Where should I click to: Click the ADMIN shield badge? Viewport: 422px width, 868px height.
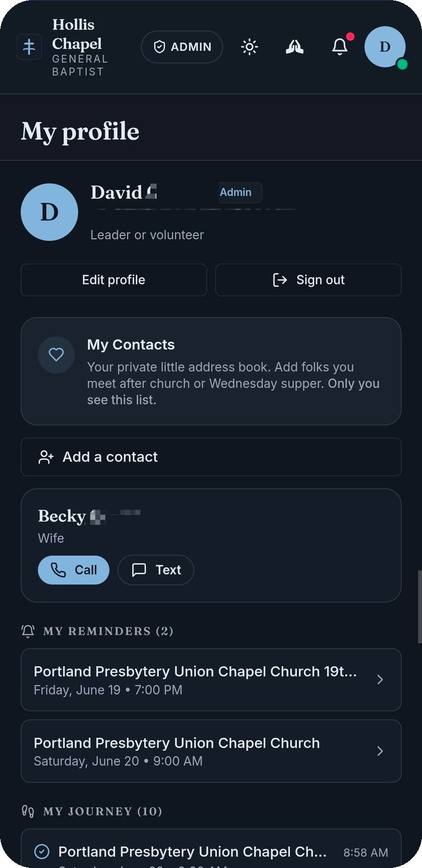[182, 47]
